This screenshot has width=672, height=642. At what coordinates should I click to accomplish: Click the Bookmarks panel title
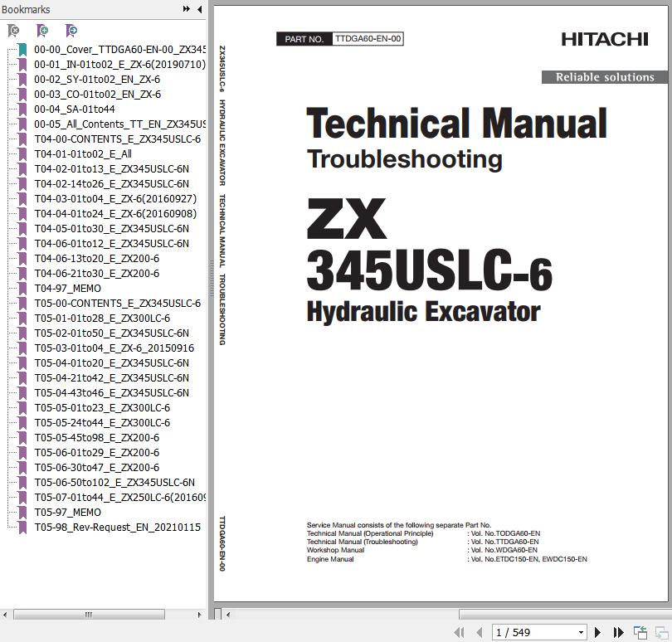click(x=26, y=9)
